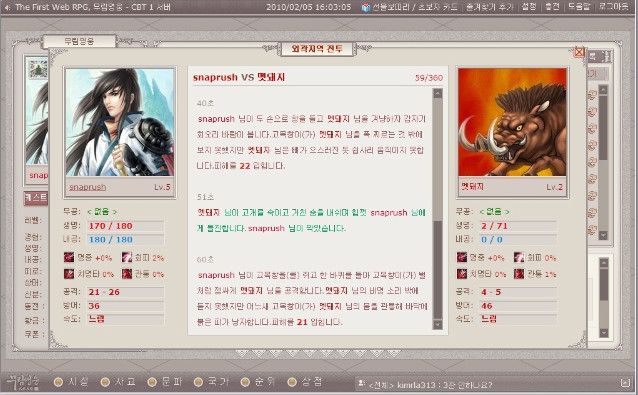Viewport: 638px width, 395px height.
Task: Click the wild boar (멧돼지) monster portrait
Action: (512, 122)
